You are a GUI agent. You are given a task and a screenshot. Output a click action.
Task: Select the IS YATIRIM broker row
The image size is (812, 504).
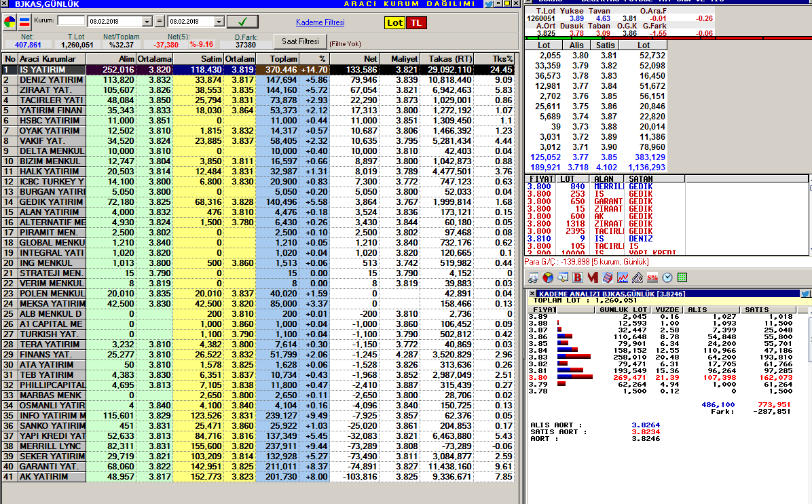(x=258, y=70)
